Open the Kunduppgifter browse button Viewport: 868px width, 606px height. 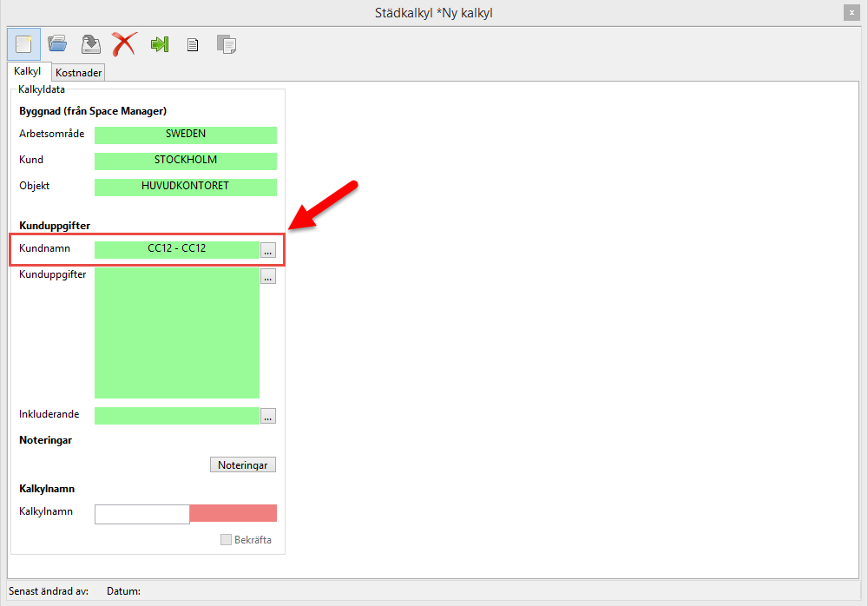pyautogui.click(x=268, y=276)
